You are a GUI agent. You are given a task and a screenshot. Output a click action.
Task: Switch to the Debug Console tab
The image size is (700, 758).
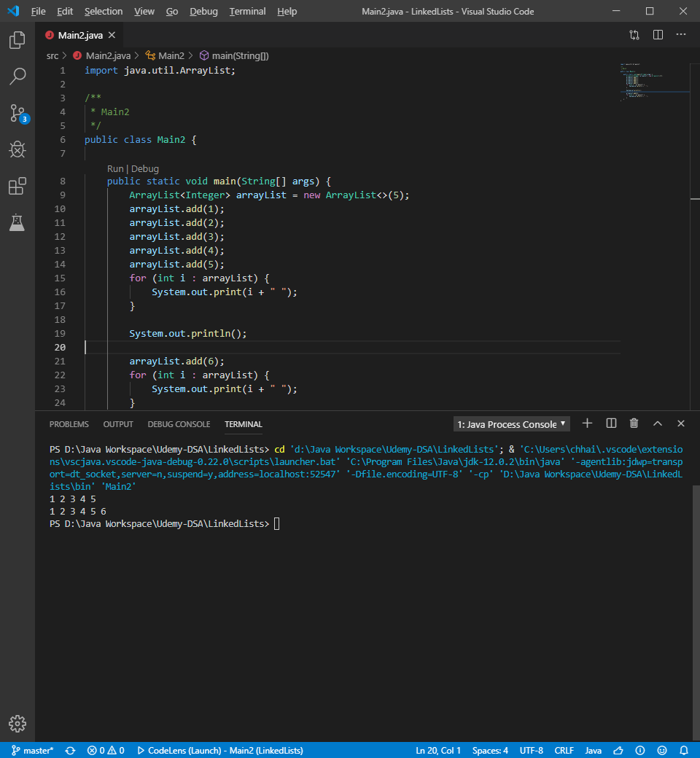click(179, 424)
